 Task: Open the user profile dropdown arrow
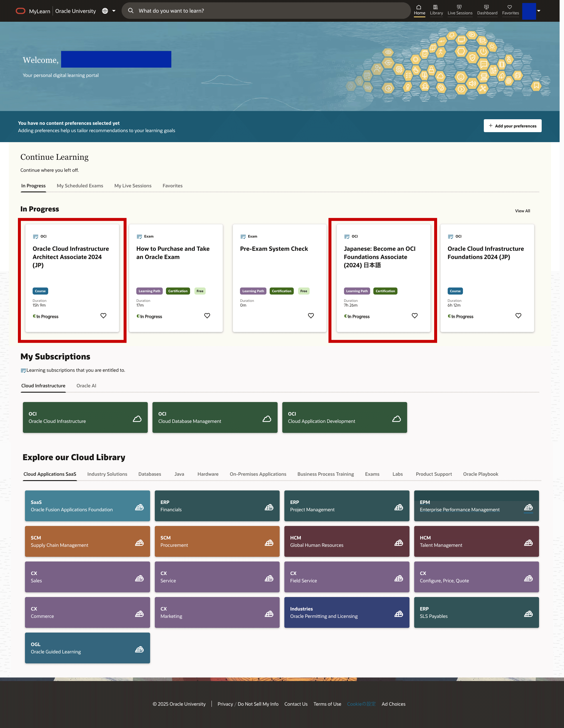click(x=539, y=11)
